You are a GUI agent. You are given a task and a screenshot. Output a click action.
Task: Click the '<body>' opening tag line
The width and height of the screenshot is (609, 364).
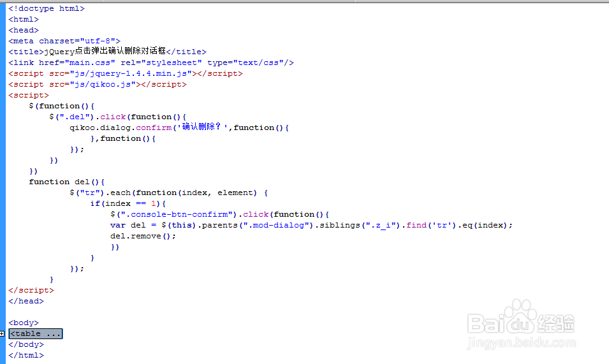(24, 323)
